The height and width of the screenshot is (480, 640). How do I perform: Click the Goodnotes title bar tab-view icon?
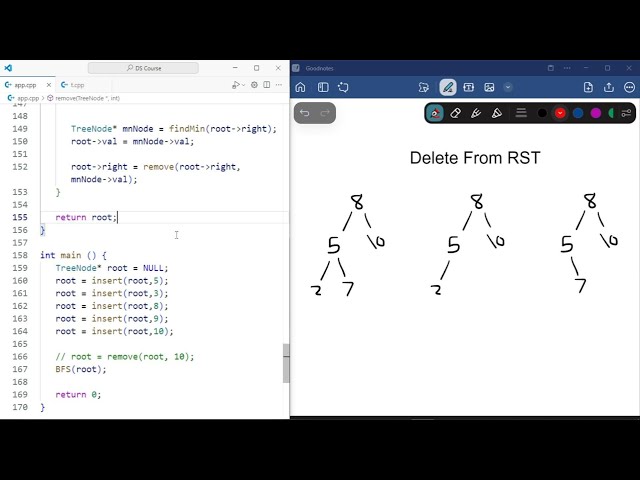(551, 68)
